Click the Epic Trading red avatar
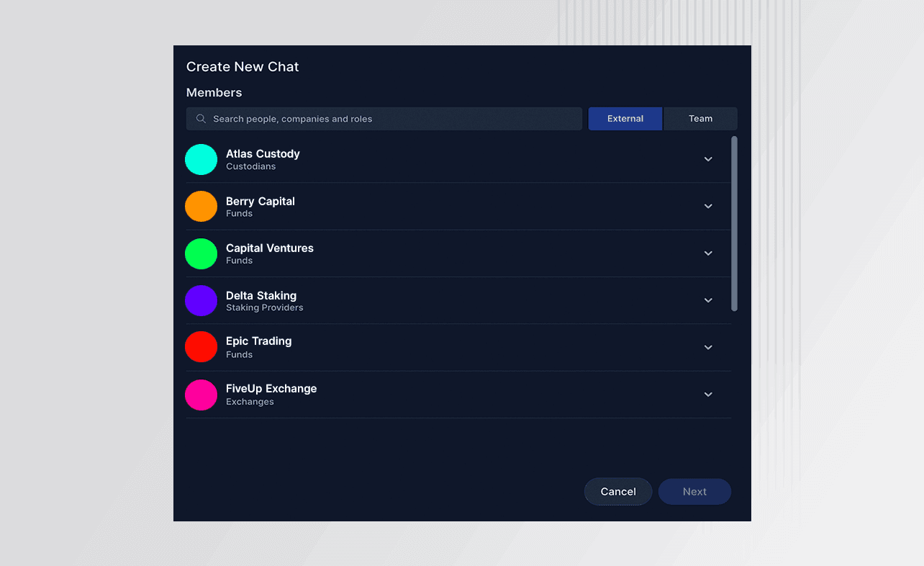Screen dimensions: 924x566 click(x=201, y=347)
